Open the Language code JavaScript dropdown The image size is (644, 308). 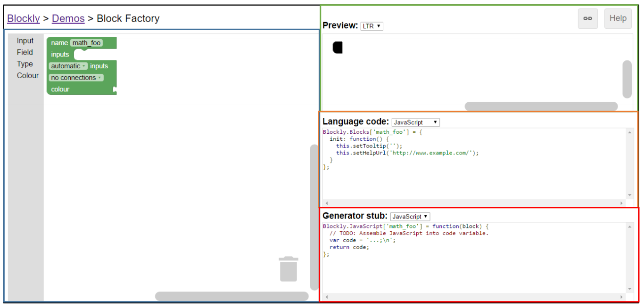coord(415,122)
